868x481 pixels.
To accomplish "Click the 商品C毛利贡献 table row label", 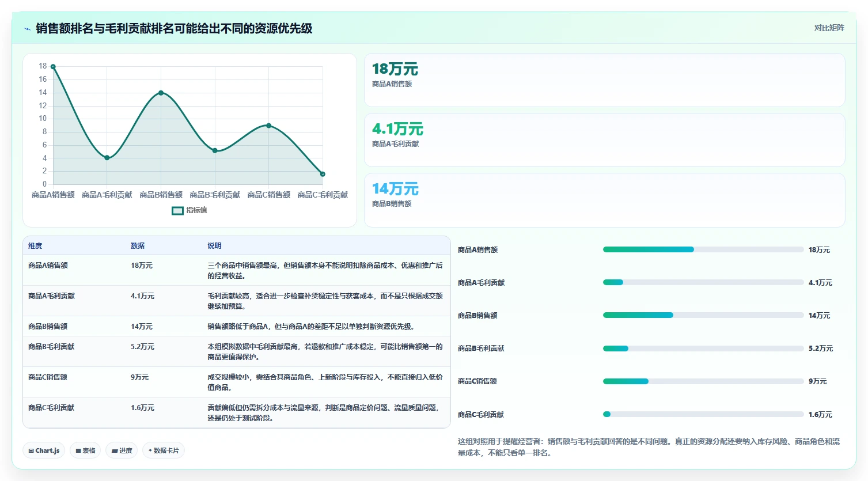I will tap(51, 408).
